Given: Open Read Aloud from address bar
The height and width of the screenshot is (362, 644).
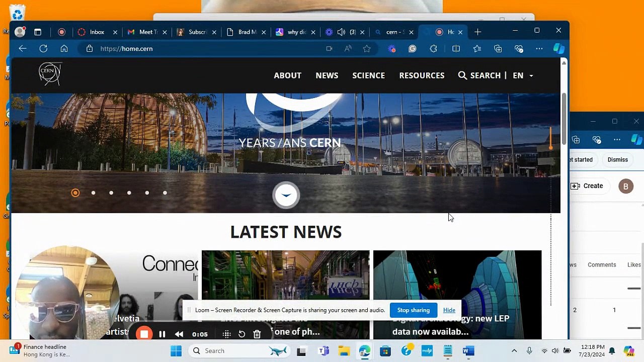Looking at the screenshot, I should (348, 49).
